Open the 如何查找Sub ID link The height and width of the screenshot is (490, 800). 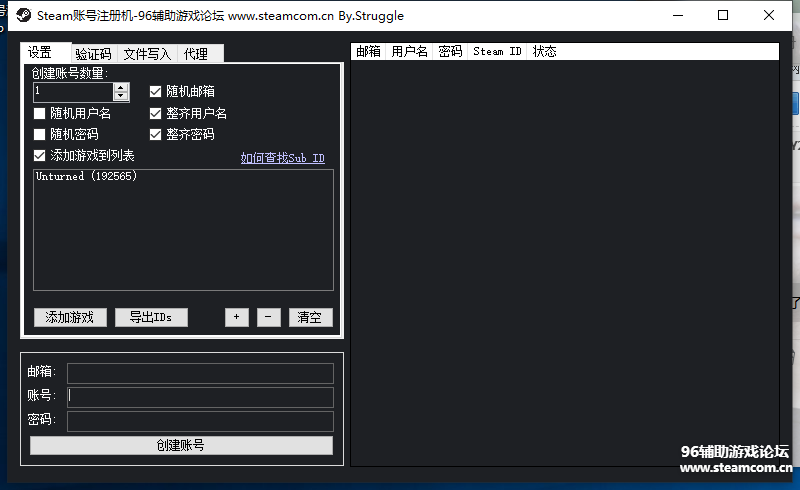(282, 158)
